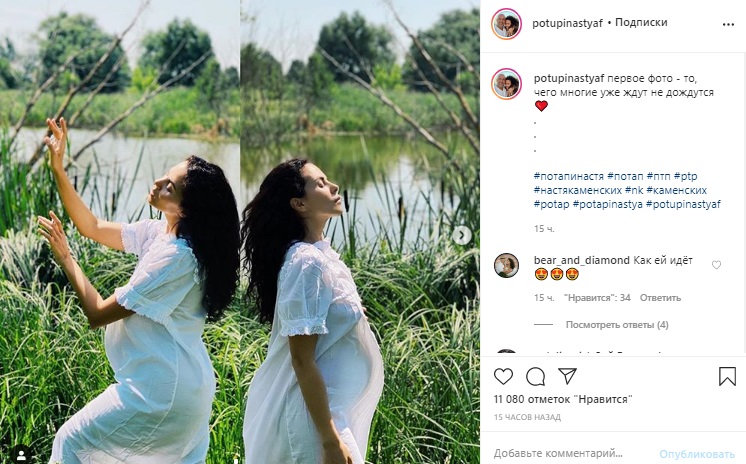Save the post with the bookmark icon
The image size is (746, 464).
(x=727, y=376)
